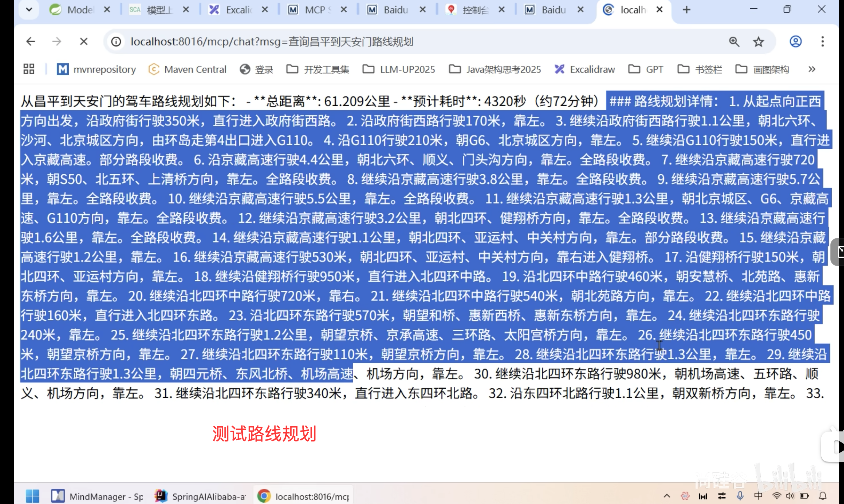
Task: Click the notification bell in the system tray
Action: click(822, 496)
